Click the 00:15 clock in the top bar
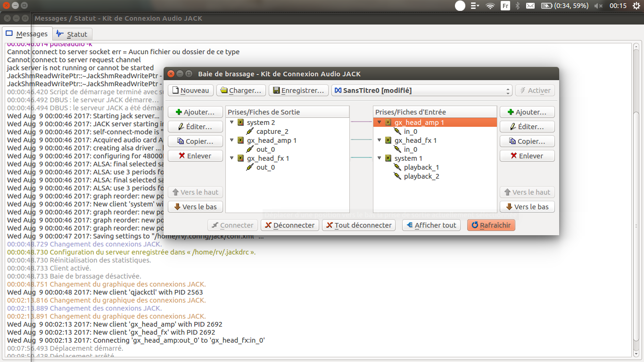Viewport: 644px width, 362px height. 618,6
